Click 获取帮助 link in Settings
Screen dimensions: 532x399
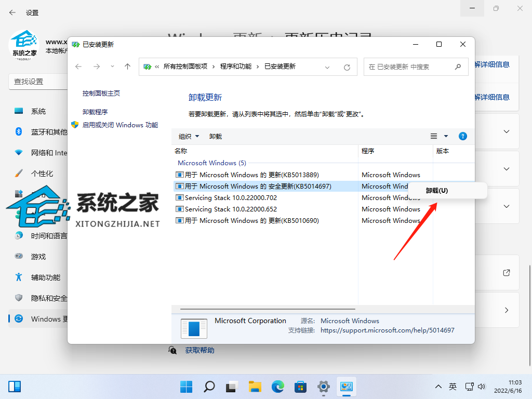199,350
